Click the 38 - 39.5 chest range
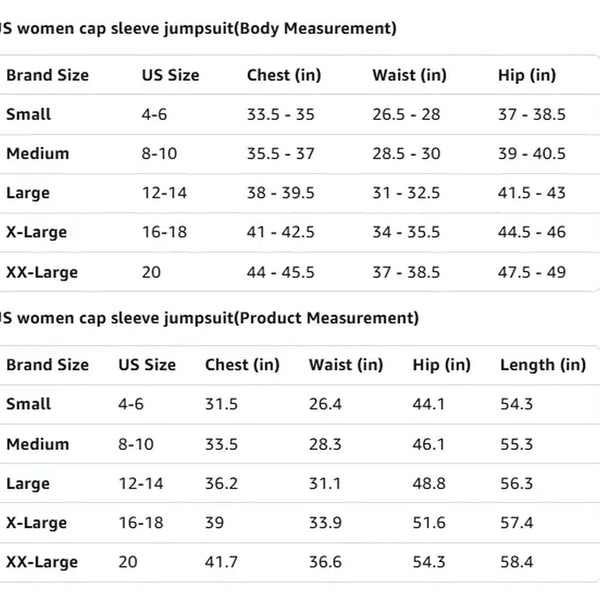Viewport: 600px width, 600px height. (281, 193)
